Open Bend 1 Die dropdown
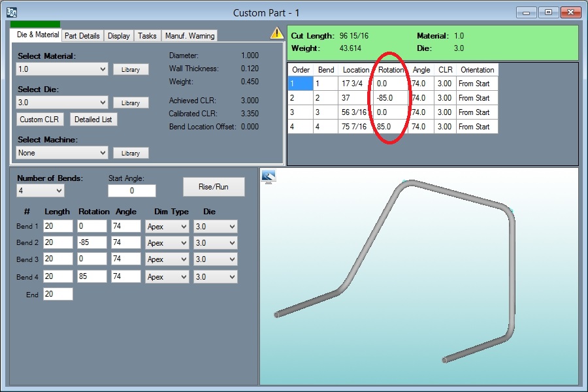The image size is (588, 392). pos(215,227)
